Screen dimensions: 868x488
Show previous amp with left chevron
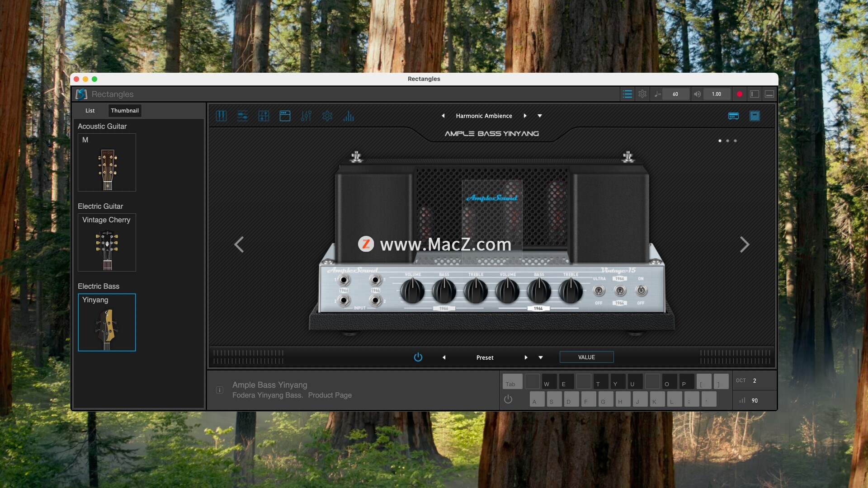[239, 244]
